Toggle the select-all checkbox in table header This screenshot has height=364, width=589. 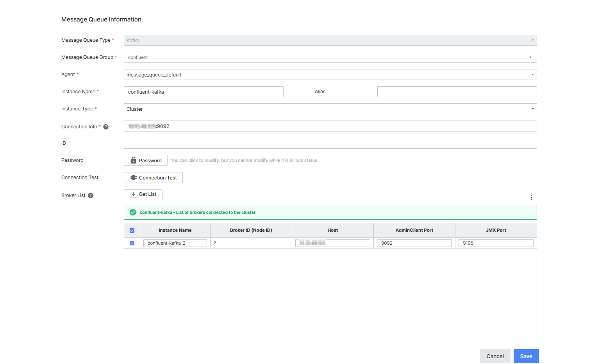click(132, 231)
